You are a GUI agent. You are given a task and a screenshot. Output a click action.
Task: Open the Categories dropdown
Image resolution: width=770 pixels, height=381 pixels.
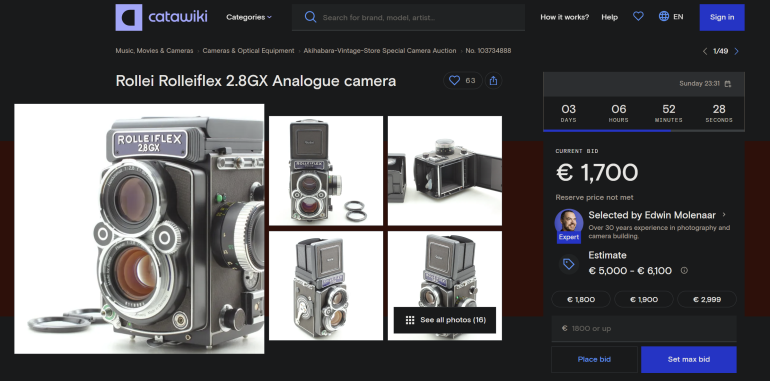pyautogui.click(x=248, y=17)
